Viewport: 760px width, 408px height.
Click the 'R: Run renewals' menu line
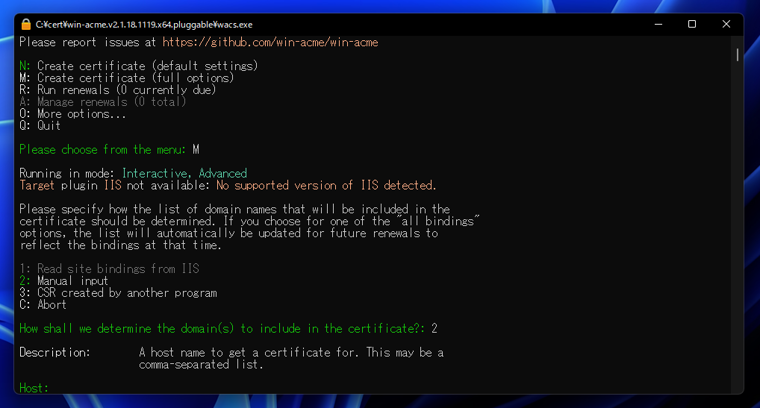click(x=117, y=90)
